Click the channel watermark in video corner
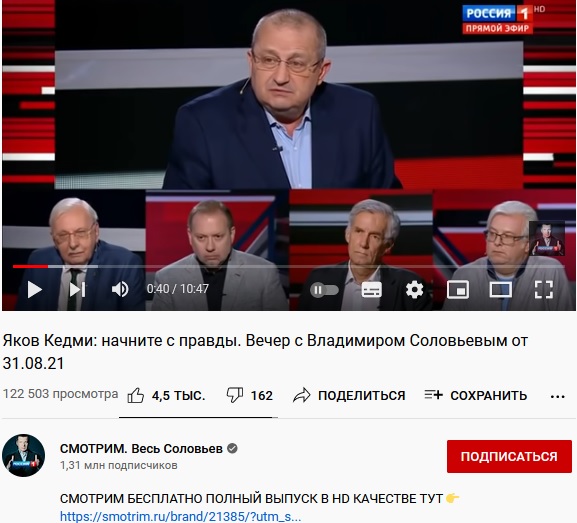Screen dimensions: 577x523 (x=547, y=238)
